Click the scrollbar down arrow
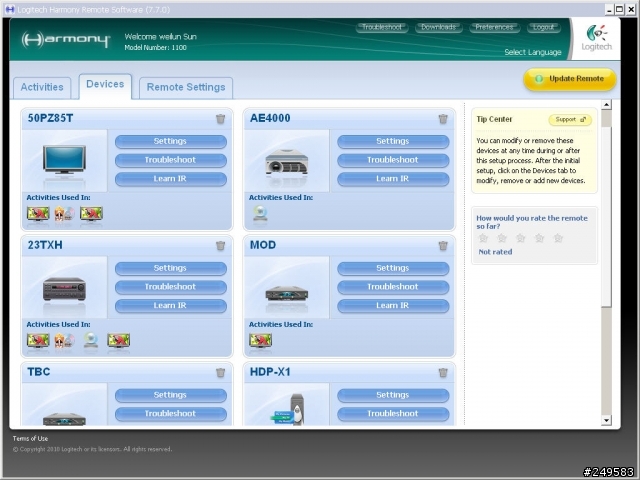This screenshot has height=480, width=640. (607, 420)
